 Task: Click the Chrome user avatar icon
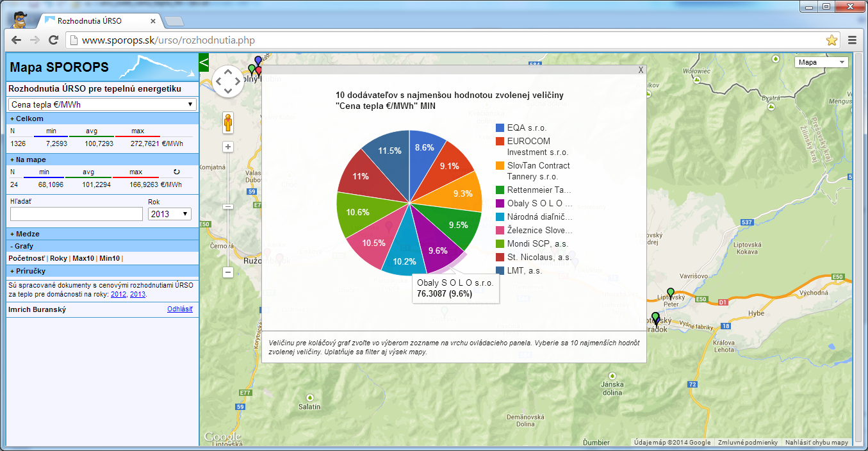19,19
